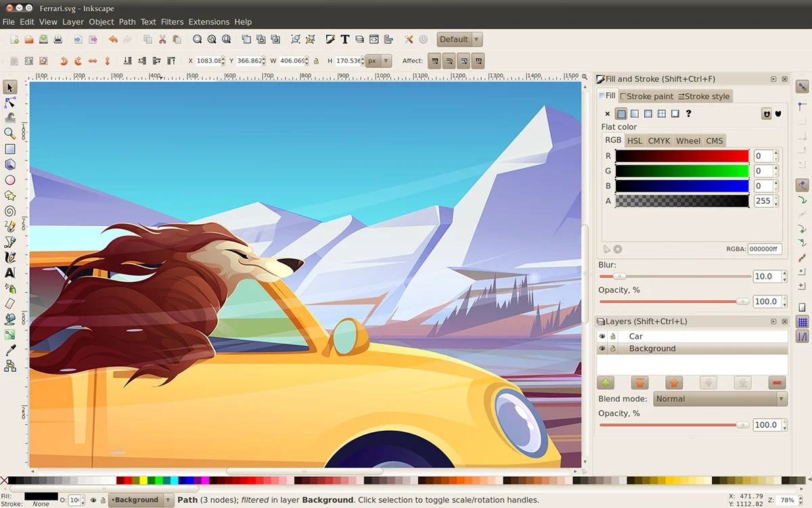This screenshot has width=812, height=508.
Task: Add a new layer with the plus button
Action: coord(606,383)
